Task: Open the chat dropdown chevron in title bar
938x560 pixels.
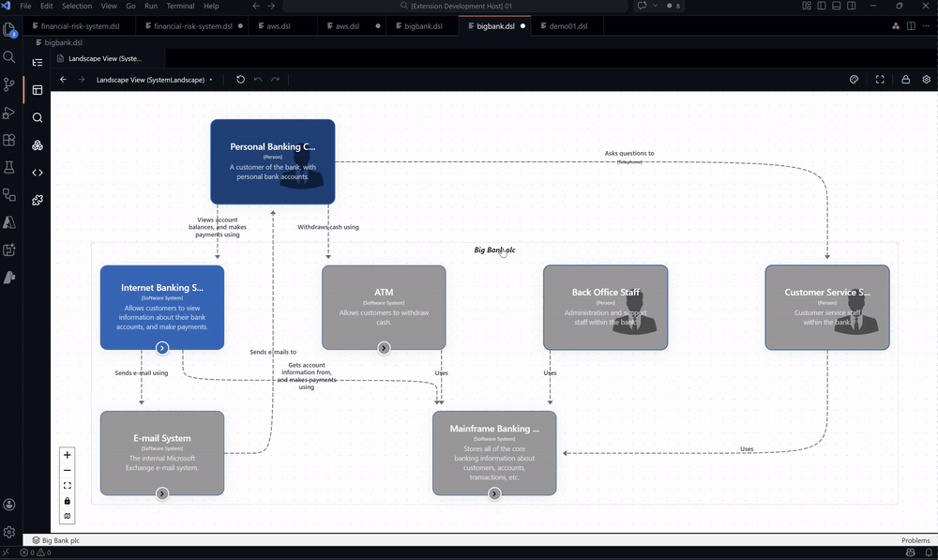Action: 656,6
